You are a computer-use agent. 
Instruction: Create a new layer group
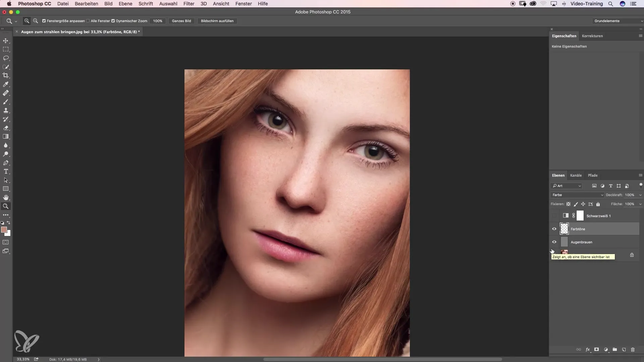(x=615, y=349)
